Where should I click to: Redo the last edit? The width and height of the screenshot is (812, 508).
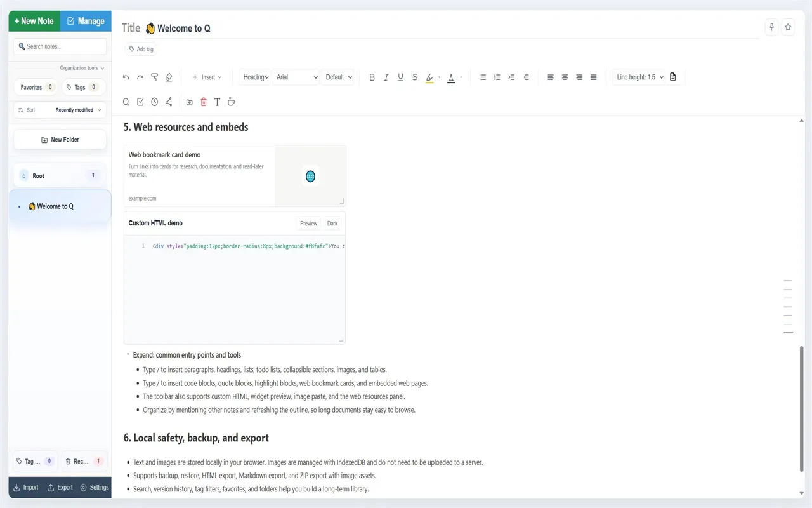tap(140, 77)
